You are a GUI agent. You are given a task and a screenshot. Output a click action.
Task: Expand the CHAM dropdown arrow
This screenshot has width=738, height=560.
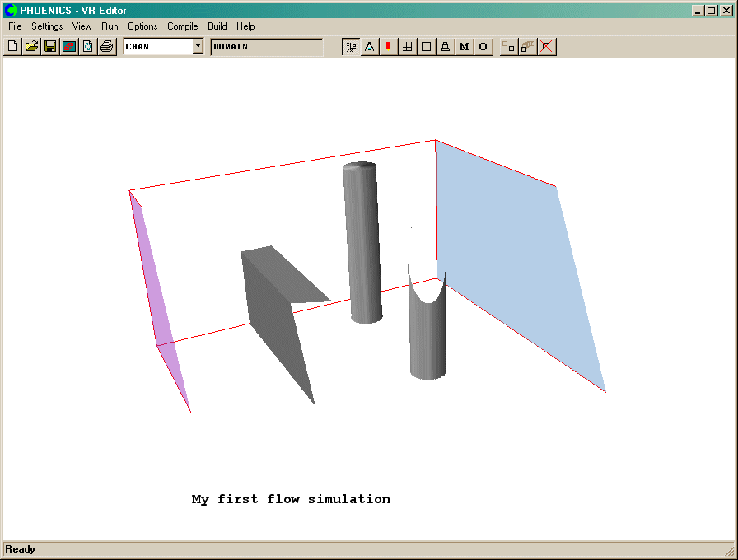click(x=198, y=47)
